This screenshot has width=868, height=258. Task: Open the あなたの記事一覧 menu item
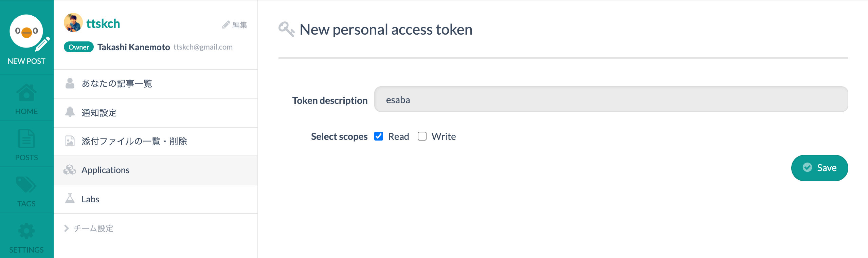(117, 84)
